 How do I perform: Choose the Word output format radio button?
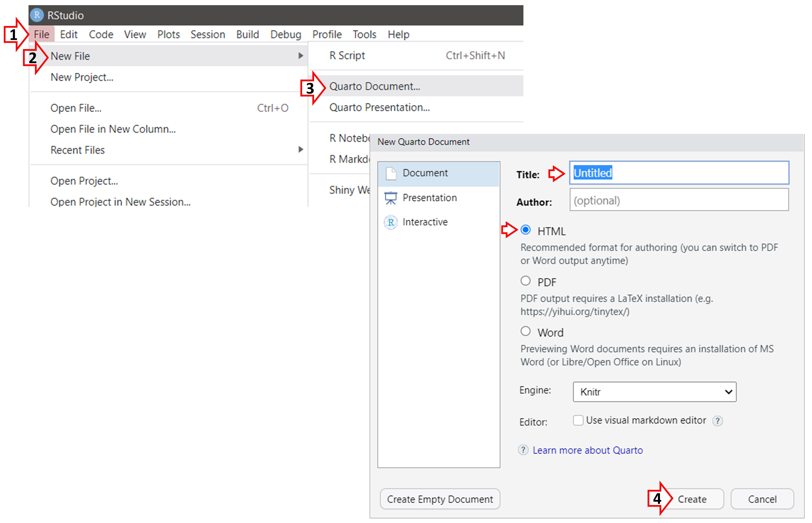[x=525, y=331]
